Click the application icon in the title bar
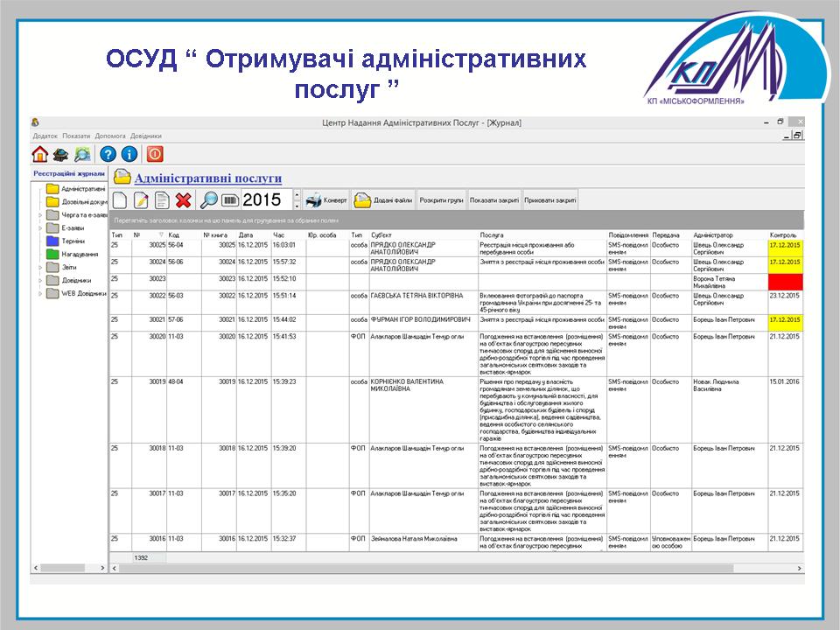The height and width of the screenshot is (630, 840). 35,122
